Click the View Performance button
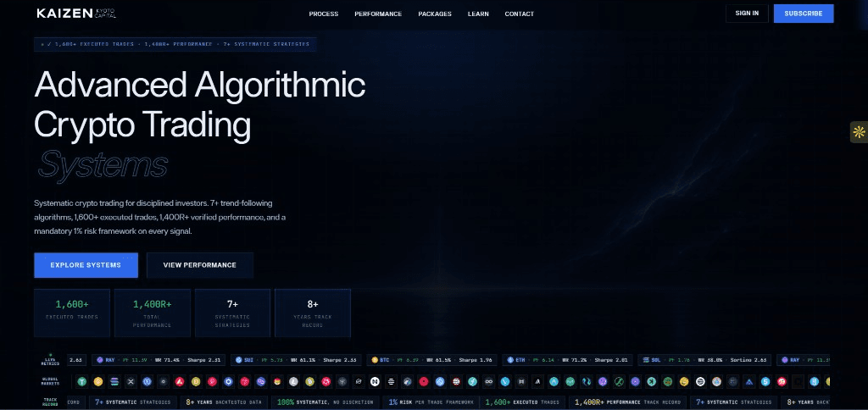Screen dimensions: 868x410 point(200,265)
